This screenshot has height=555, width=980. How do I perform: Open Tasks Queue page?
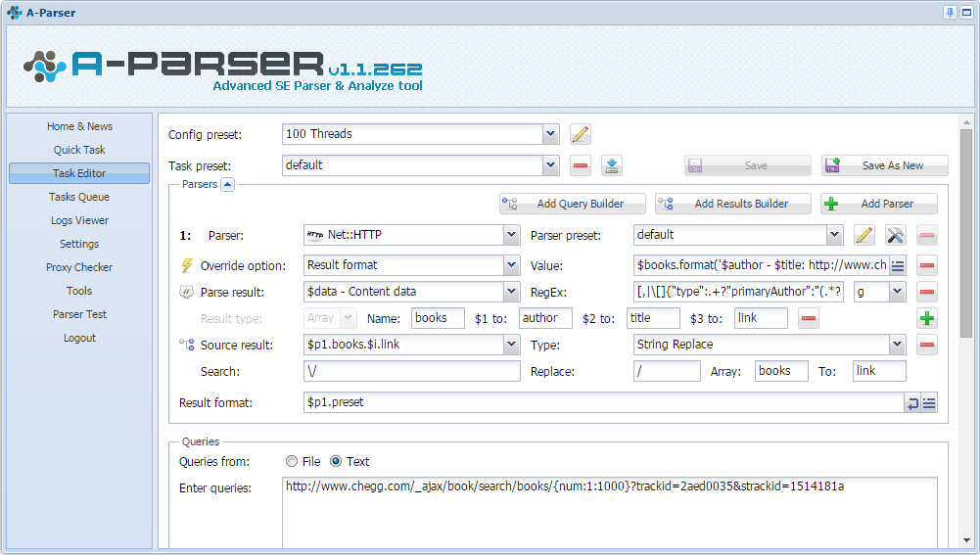pos(79,197)
